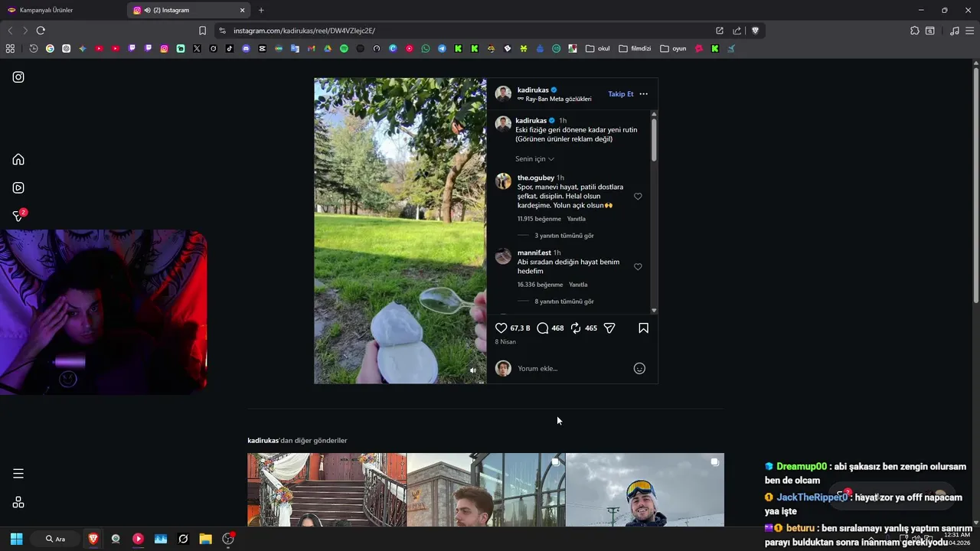980x551 pixels.
Task: Open Spotify bookmark in bookmarks bar
Action: (344, 48)
